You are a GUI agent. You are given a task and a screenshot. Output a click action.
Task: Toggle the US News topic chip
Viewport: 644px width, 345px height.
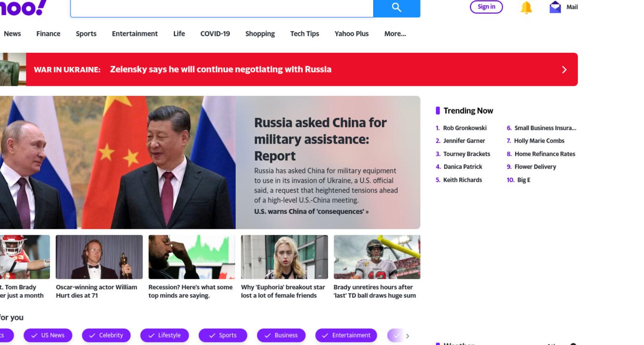(48, 335)
